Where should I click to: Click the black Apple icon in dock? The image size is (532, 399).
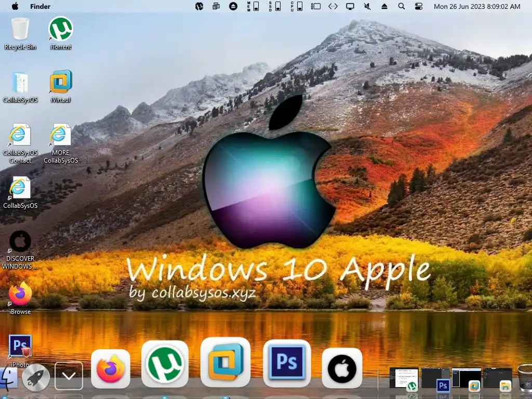coord(342,368)
